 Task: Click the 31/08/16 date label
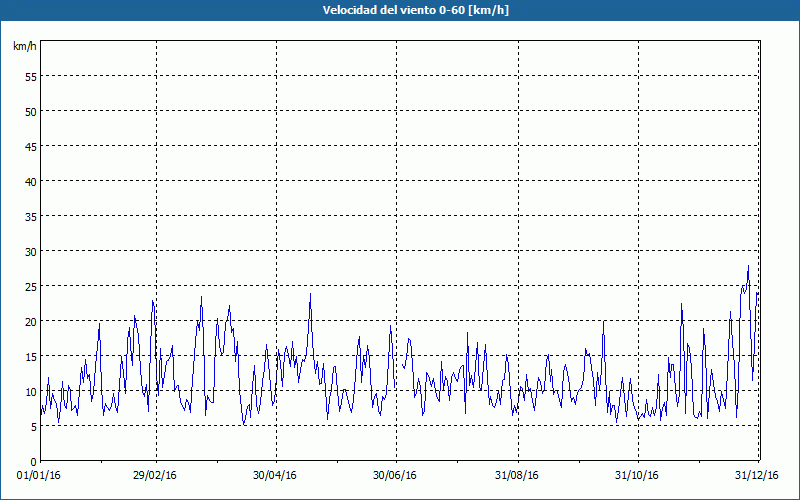tap(516, 476)
